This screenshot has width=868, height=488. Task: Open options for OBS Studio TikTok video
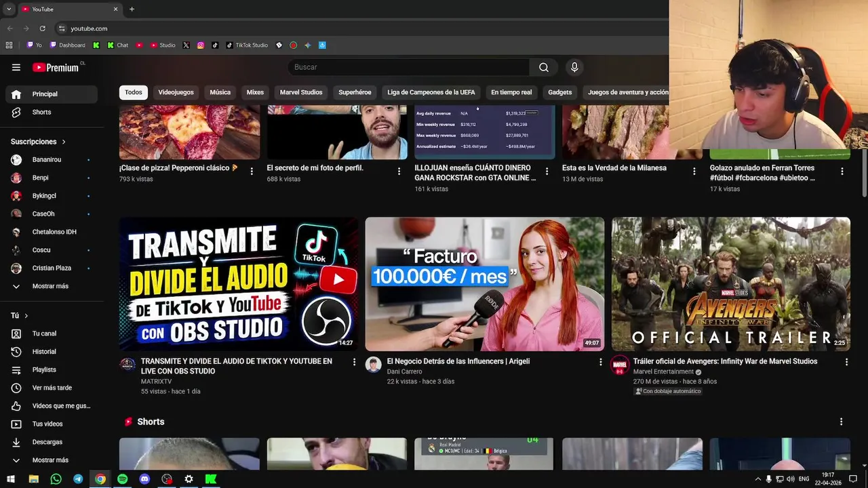(354, 362)
